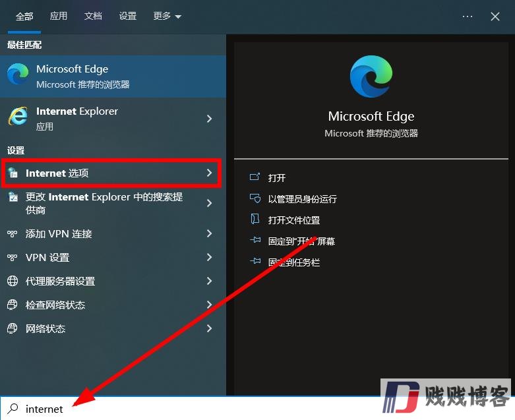Switch to the 文档 tab

pyautogui.click(x=93, y=16)
